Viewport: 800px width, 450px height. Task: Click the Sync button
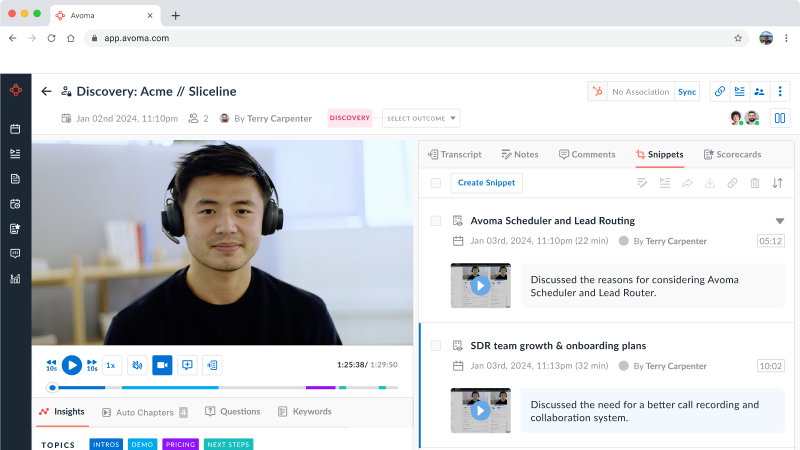coord(687,92)
